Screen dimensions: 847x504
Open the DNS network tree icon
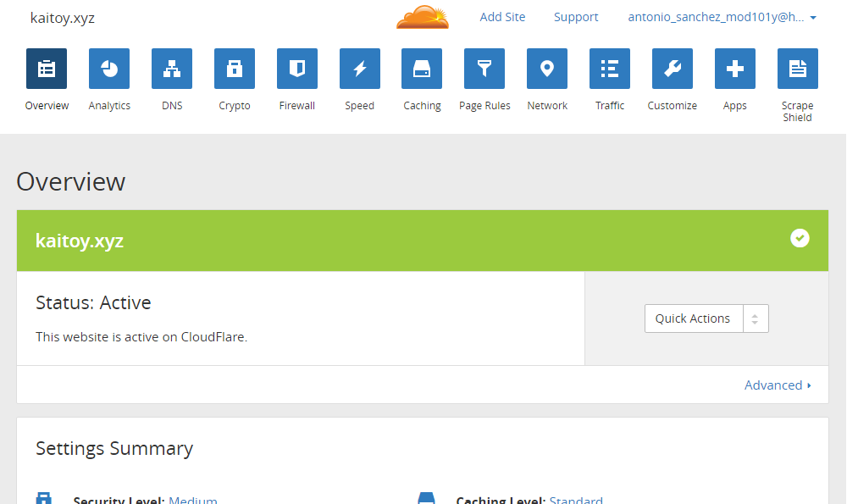point(172,69)
